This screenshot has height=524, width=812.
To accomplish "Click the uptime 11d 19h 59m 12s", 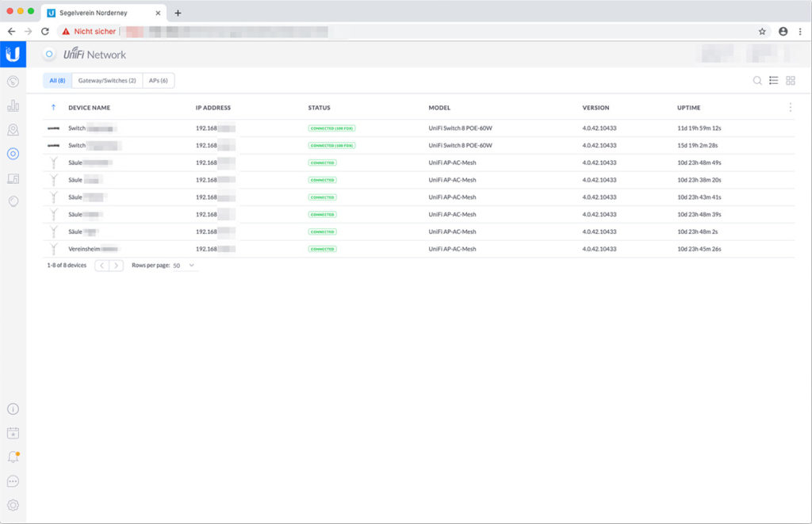I will 699,128.
